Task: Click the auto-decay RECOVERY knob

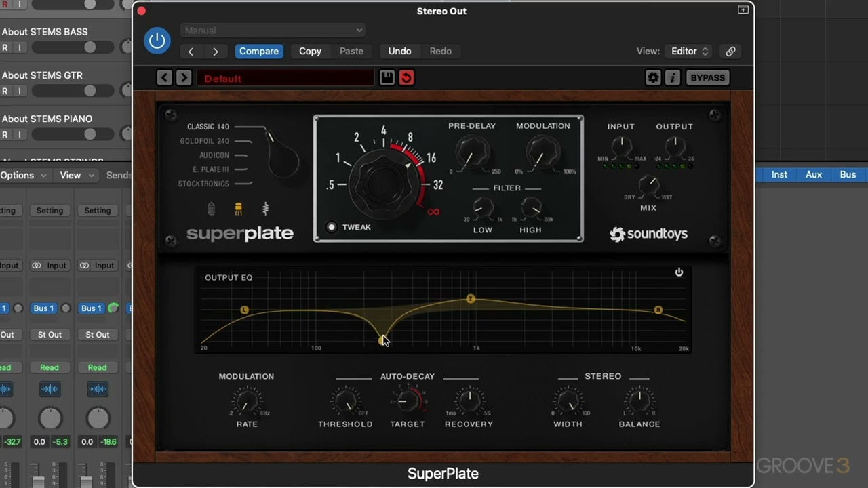Action: tap(469, 401)
